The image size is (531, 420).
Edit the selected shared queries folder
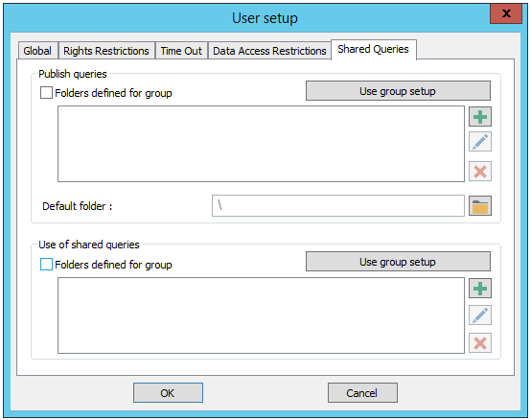pos(480,315)
